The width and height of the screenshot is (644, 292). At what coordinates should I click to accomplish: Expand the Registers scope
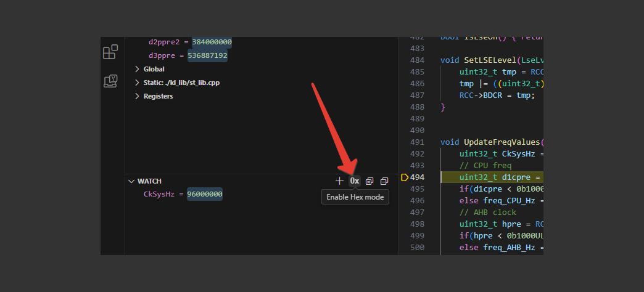[137, 96]
